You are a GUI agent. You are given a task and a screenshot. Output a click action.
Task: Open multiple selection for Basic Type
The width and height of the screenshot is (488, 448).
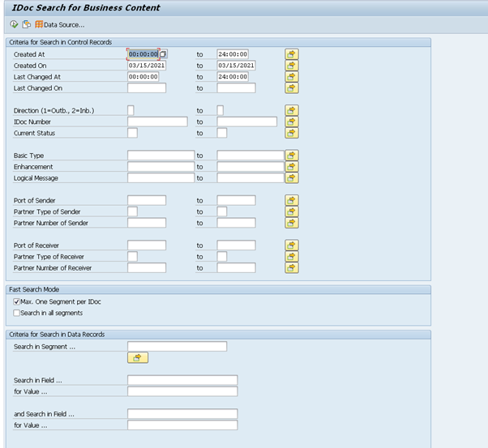coord(292,155)
